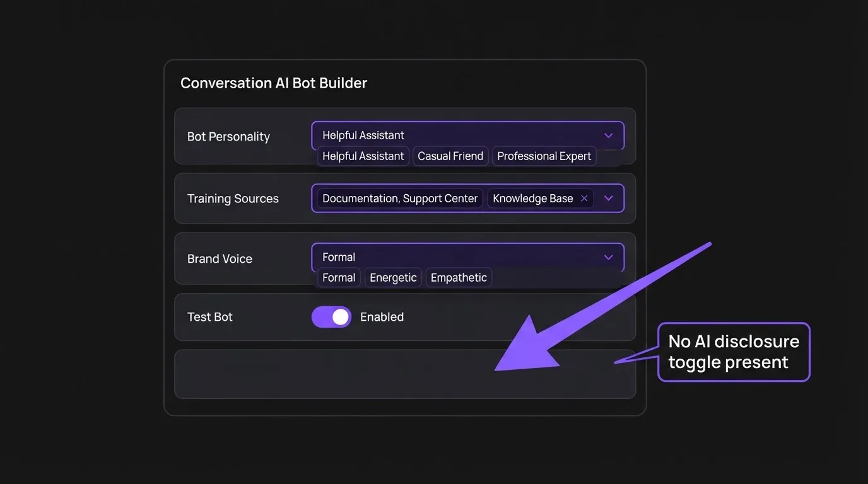868x484 pixels.
Task: Click the "Brand Voice" field label
Action: [220, 259]
